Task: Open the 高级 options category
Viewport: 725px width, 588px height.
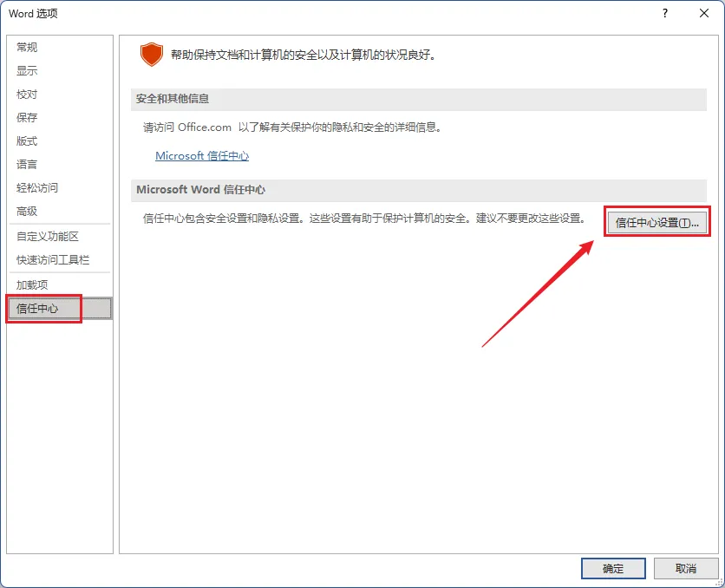Action: pyautogui.click(x=59, y=212)
